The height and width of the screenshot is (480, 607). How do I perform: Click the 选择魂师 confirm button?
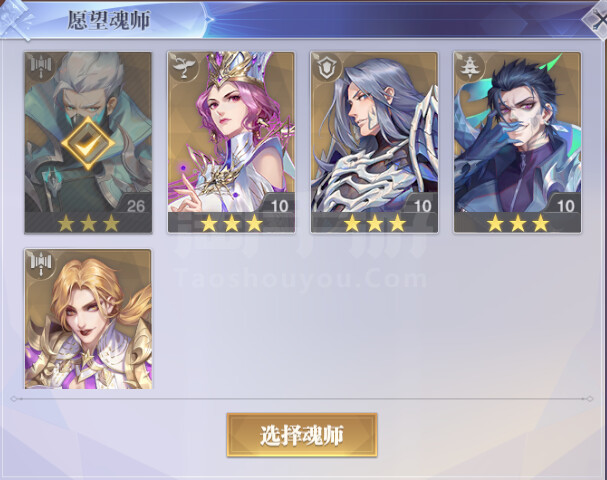coord(302,435)
